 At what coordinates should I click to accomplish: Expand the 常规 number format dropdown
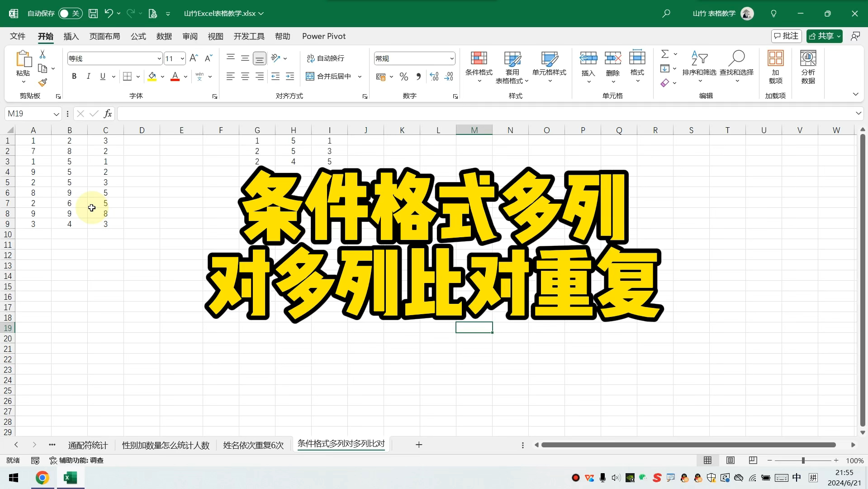[x=451, y=58]
